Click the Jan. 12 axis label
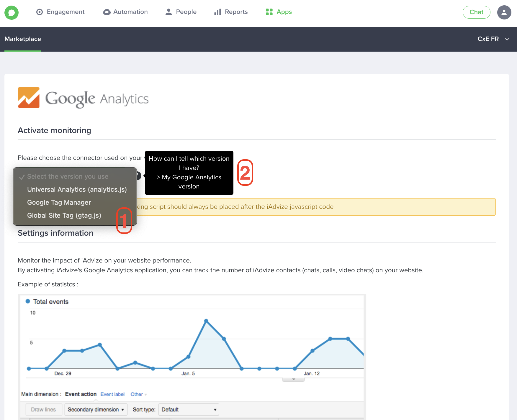 tap(312, 373)
